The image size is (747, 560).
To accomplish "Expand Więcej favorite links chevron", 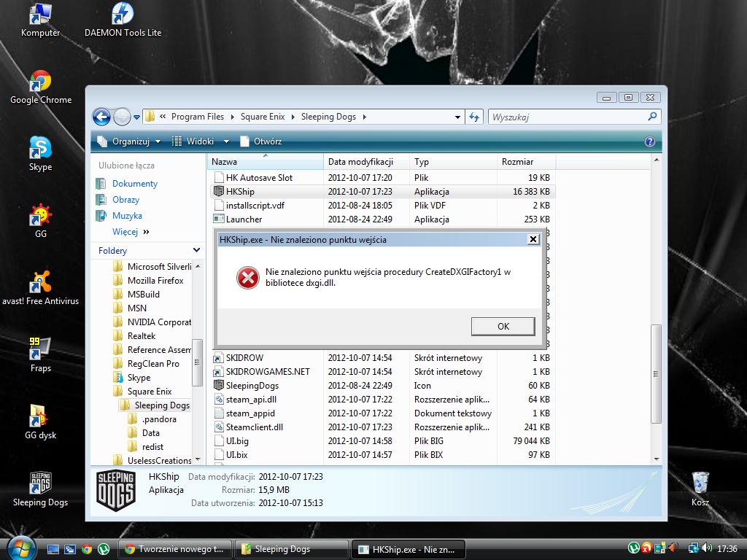I will click(x=146, y=232).
